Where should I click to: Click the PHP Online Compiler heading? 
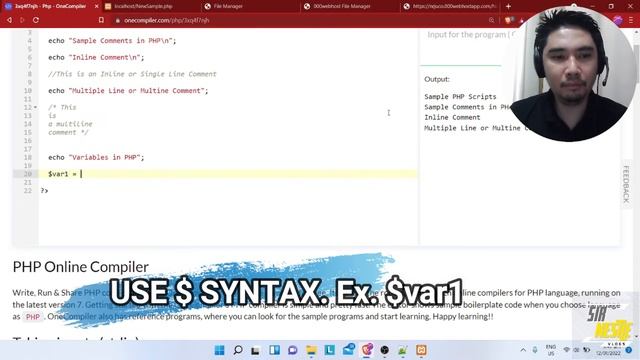[x=80, y=267]
